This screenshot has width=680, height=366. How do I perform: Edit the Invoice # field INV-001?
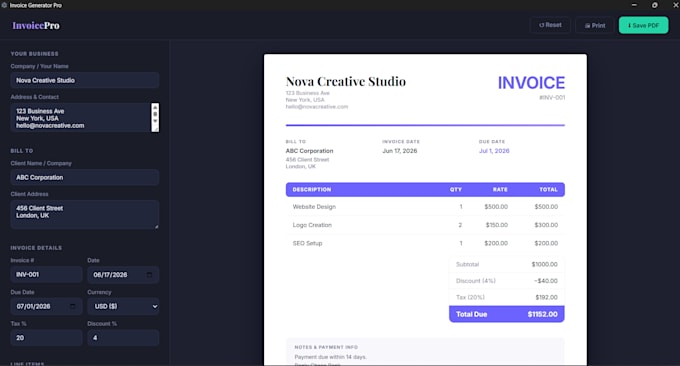pos(46,274)
